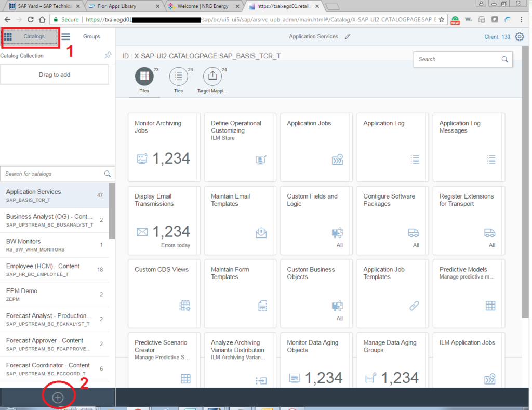Open the Custom Fields and Logic tile
Screen dimensions: 532x410
[x=316, y=221]
